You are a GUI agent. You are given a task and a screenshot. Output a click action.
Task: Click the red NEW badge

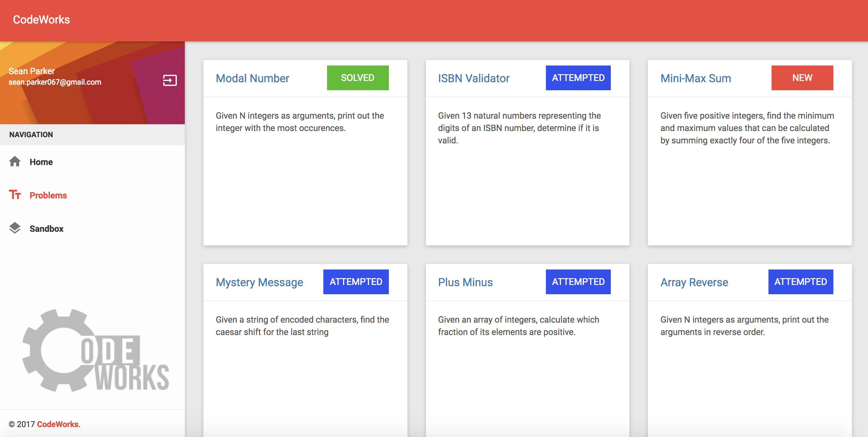coord(802,78)
